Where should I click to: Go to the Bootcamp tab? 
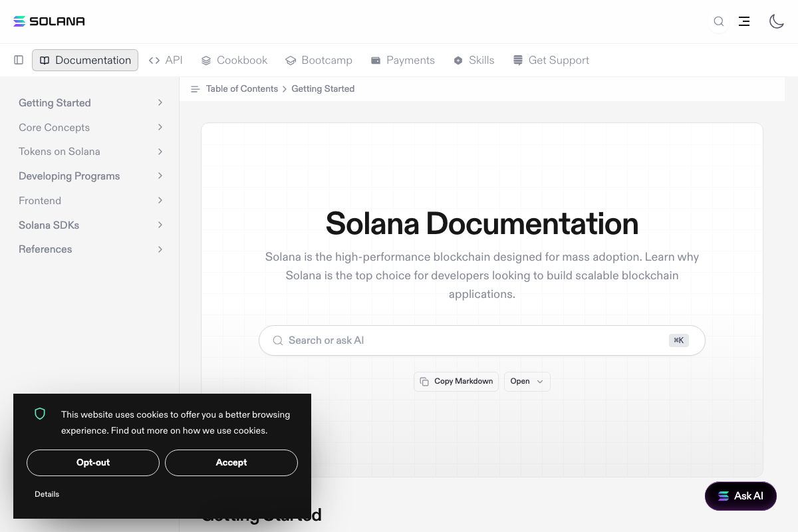319,60
